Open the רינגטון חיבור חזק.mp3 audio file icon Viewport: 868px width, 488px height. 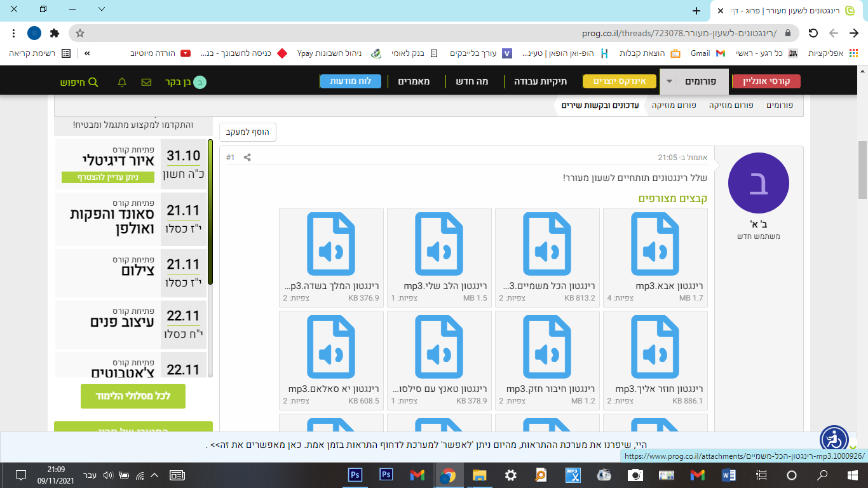[546, 347]
